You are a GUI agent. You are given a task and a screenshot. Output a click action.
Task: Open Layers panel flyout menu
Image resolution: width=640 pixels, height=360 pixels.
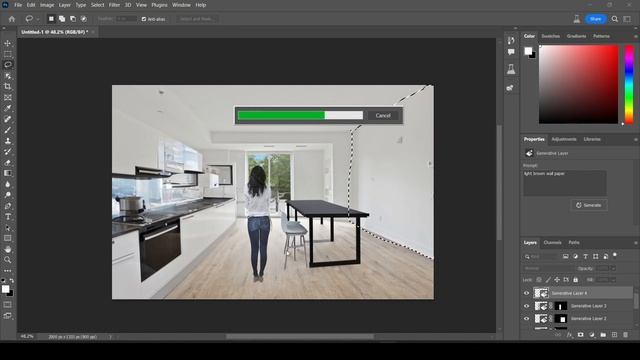636,243
